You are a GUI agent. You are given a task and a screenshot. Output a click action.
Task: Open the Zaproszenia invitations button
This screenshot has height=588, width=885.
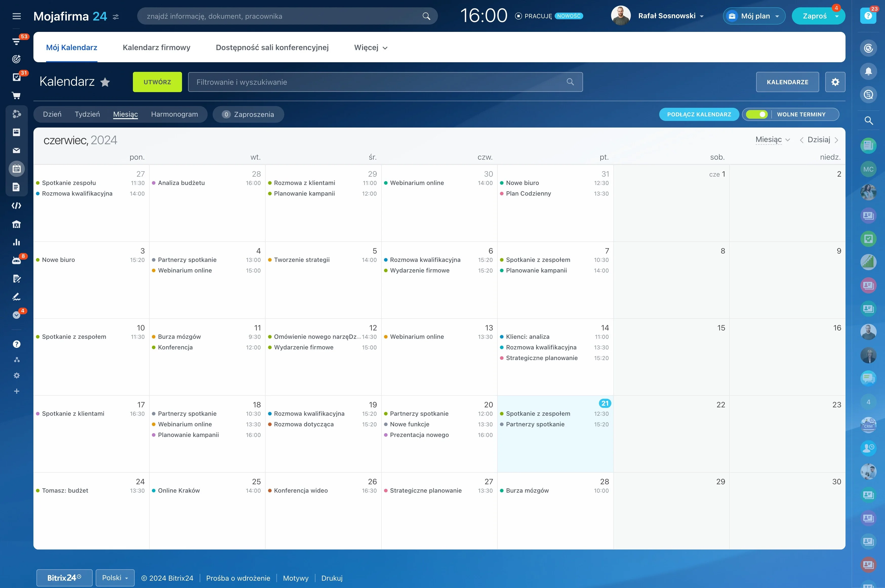248,114
